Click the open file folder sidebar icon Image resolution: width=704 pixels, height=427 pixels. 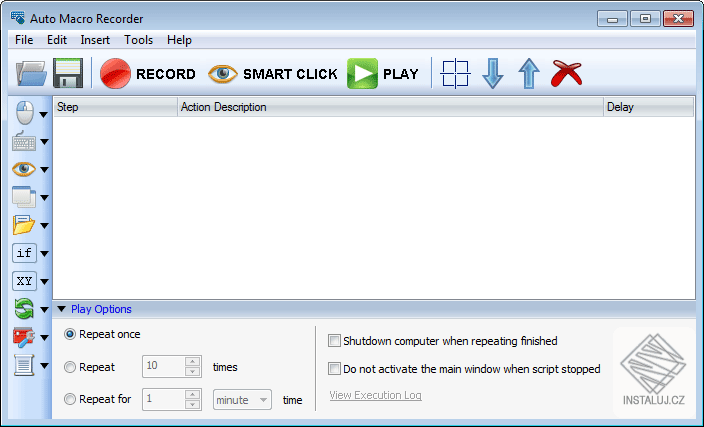click(24, 225)
